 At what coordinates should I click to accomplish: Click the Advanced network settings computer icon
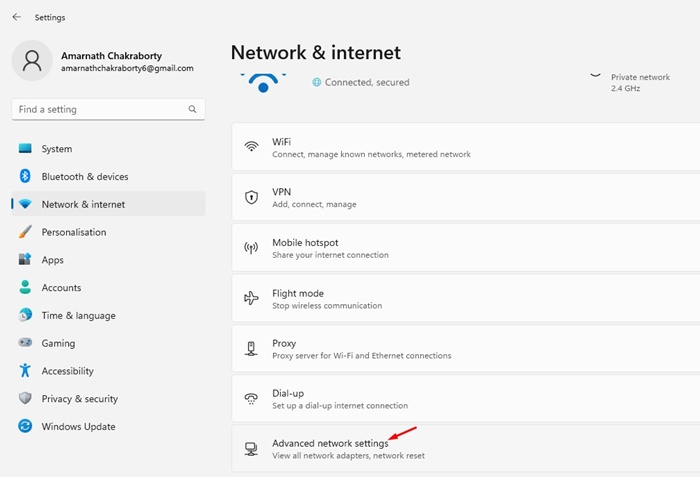click(251, 449)
